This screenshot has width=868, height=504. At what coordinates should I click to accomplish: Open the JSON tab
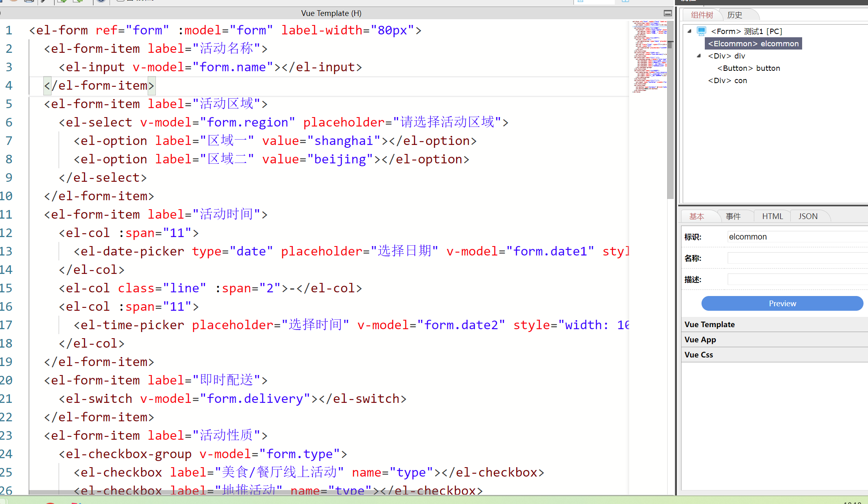808,216
